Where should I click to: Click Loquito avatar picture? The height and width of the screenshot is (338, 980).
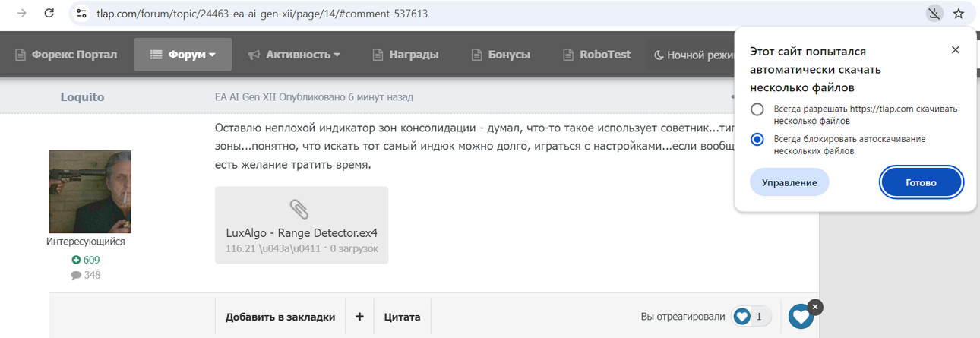(90, 191)
